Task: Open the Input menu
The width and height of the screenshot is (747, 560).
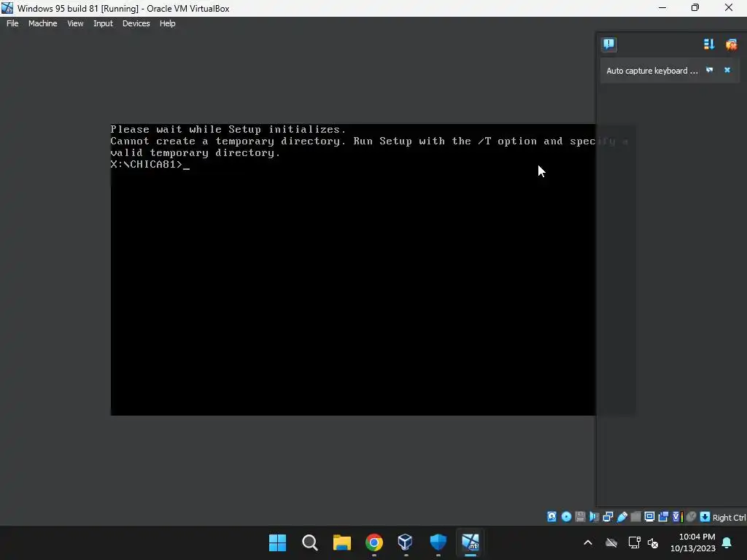Action: 103,23
